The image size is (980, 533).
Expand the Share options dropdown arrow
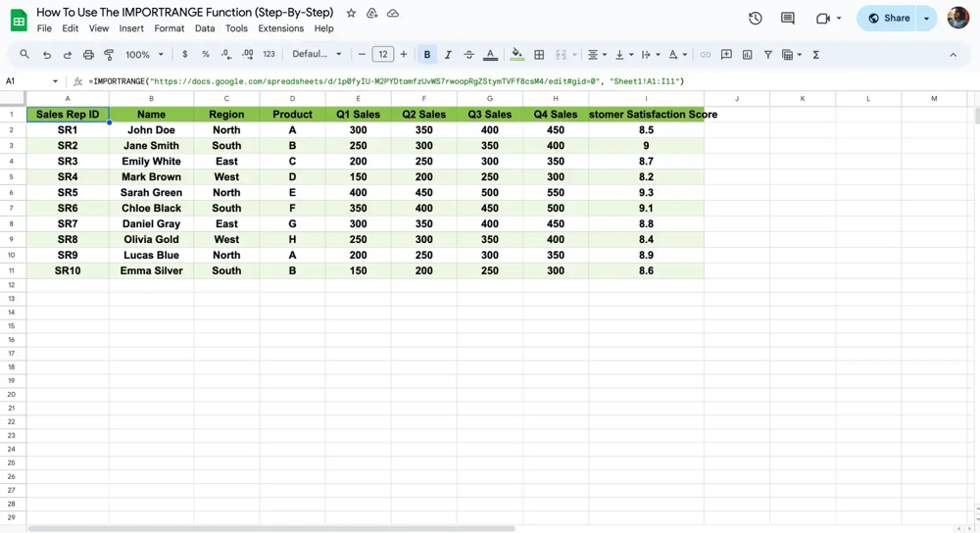(x=927, y=18)
